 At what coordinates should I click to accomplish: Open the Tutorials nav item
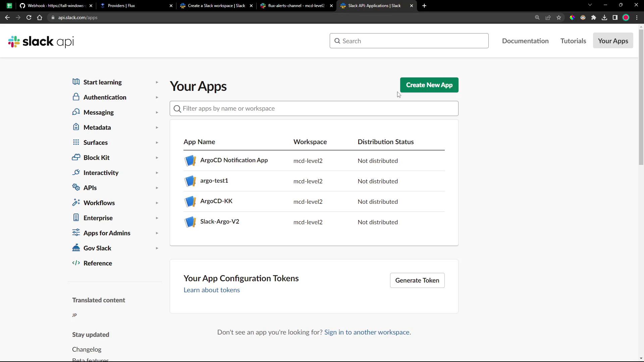pos(573,41)
